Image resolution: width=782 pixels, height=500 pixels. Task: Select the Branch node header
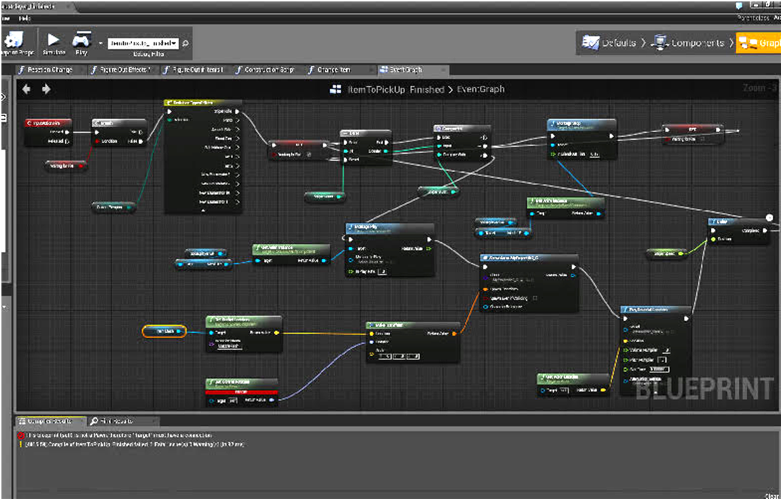click(x=119, y=123)
